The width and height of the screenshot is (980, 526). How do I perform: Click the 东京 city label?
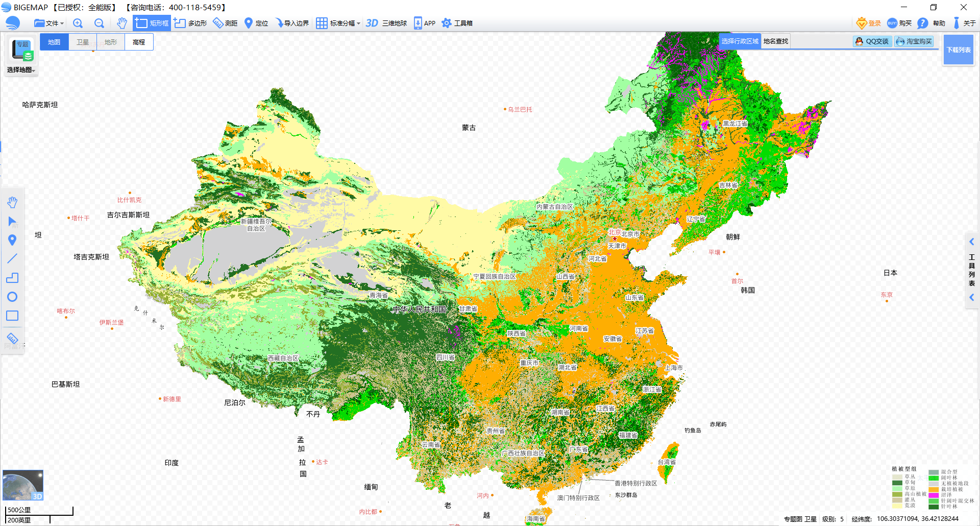point(887,295)
